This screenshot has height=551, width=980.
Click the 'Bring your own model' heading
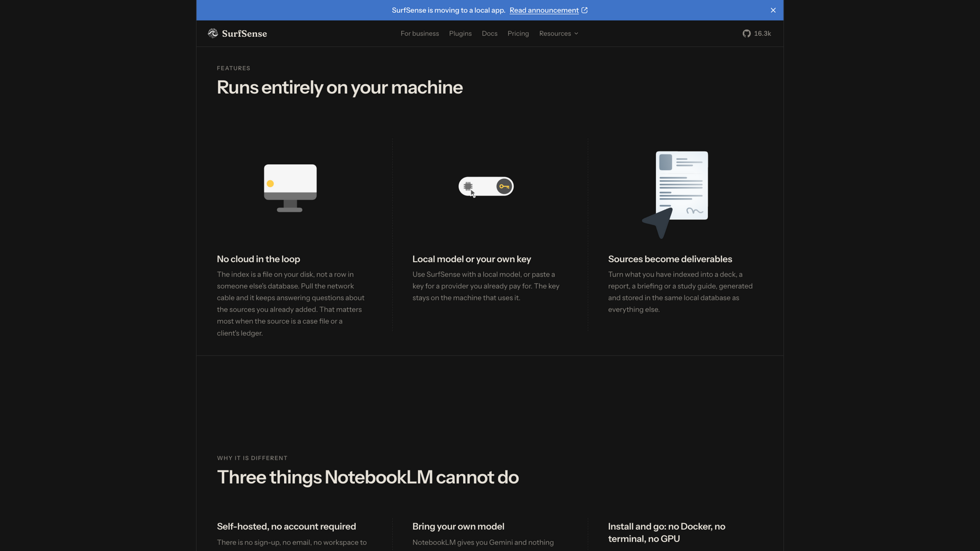[x=458, y=527]
